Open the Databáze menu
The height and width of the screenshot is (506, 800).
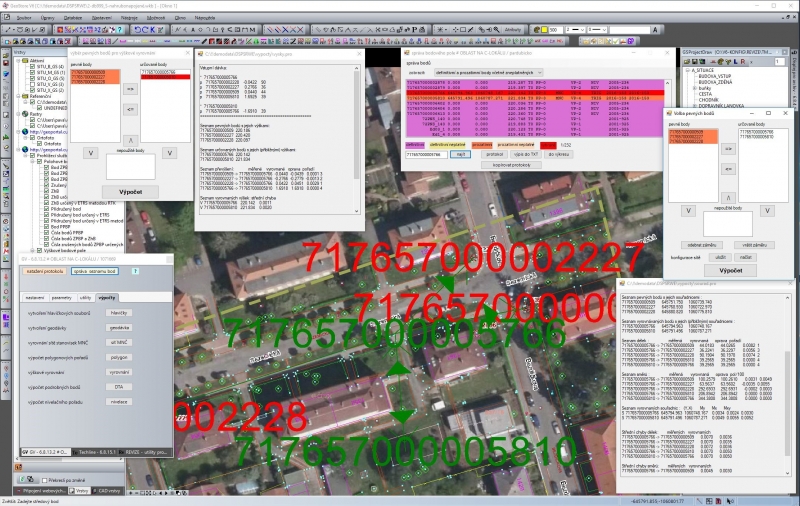tap(73, 17)
